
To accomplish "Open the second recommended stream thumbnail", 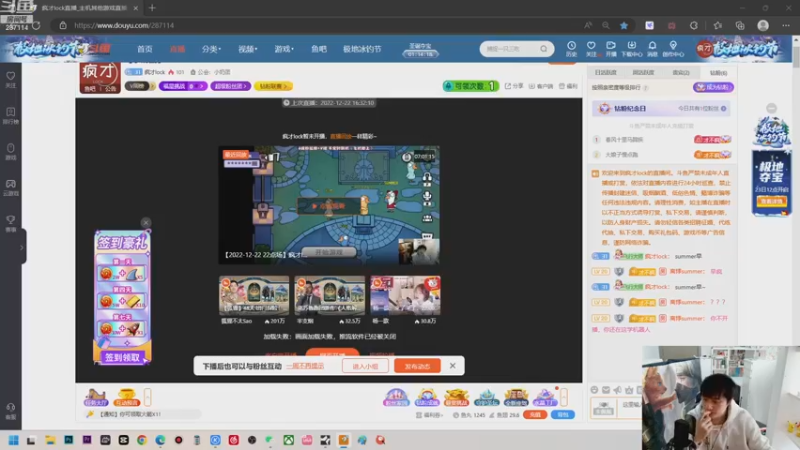I will [x=330, y=295].
